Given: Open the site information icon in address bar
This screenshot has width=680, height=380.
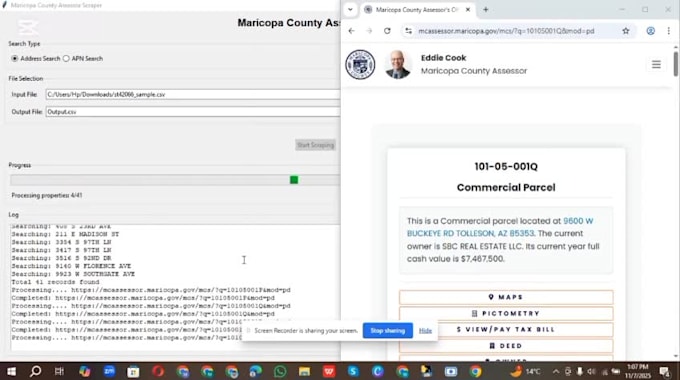Looking at the screenshot, I should (x=408, y=31).
